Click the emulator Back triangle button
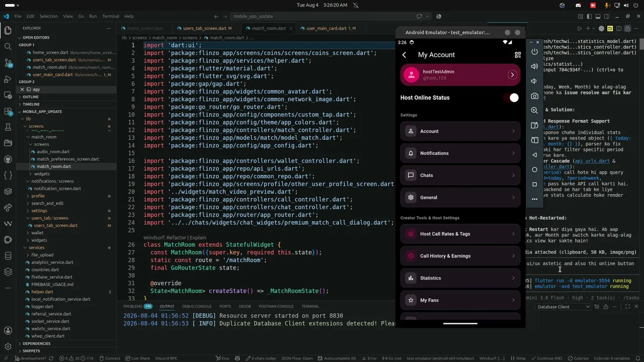 click(x=534, y=155)
